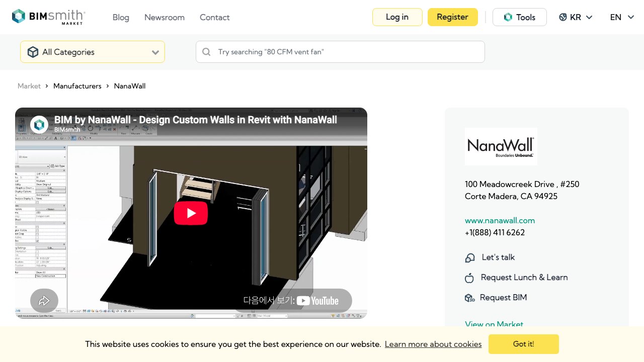Click Request Lunch & Learn
The image size is (644, 362).
pos(524,277)
